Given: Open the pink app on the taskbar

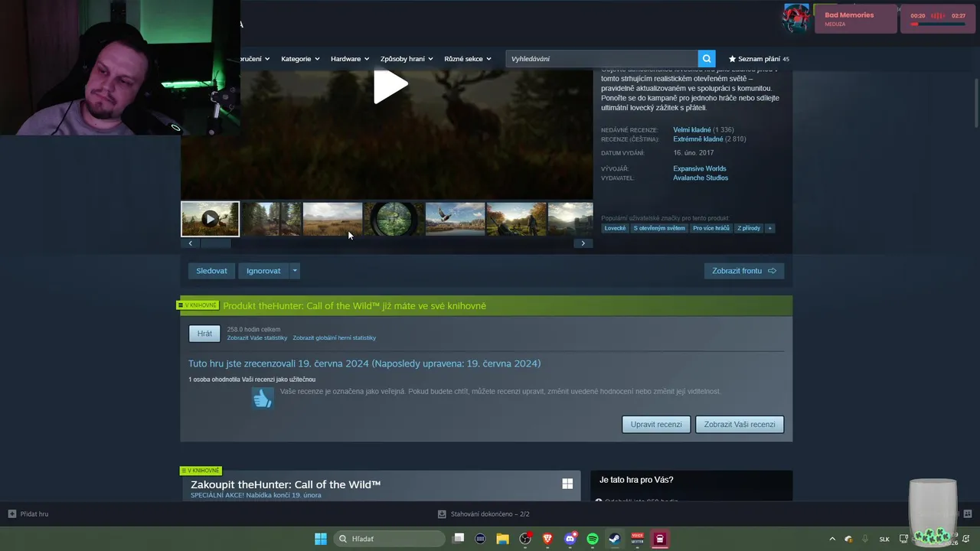Looking at the screenshot, I should (659, 539).
